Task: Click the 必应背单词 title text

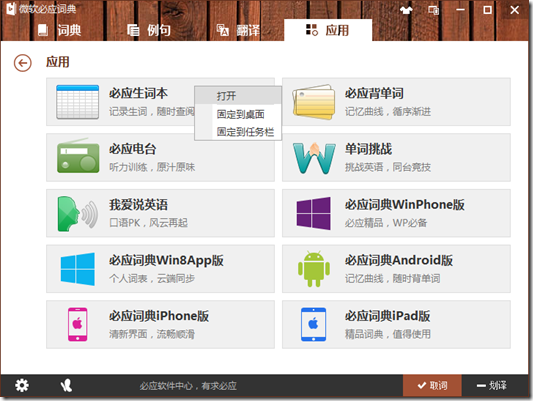Action: 374,93
